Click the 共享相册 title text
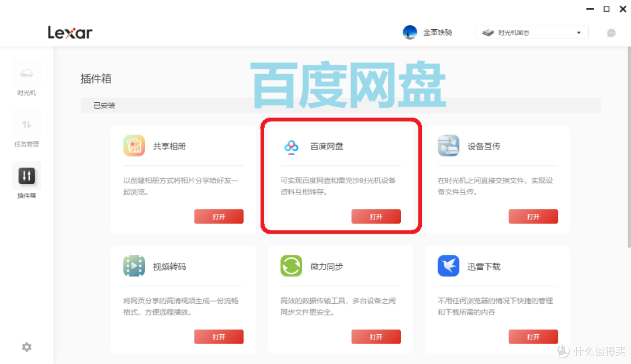Viewport: 631px width, 364px height. point(169,147)
